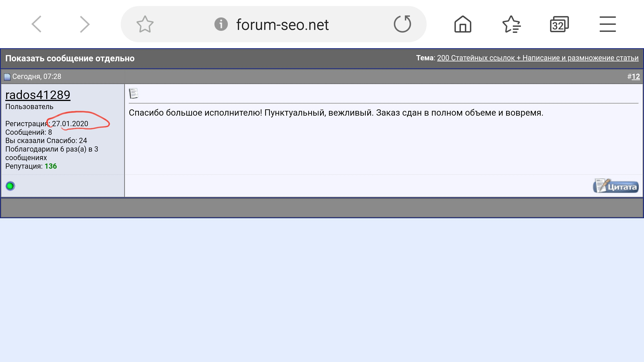Viewport: 644px width, 362px height.
Task: Click the small post icon beside date
Action: point(7,77)
